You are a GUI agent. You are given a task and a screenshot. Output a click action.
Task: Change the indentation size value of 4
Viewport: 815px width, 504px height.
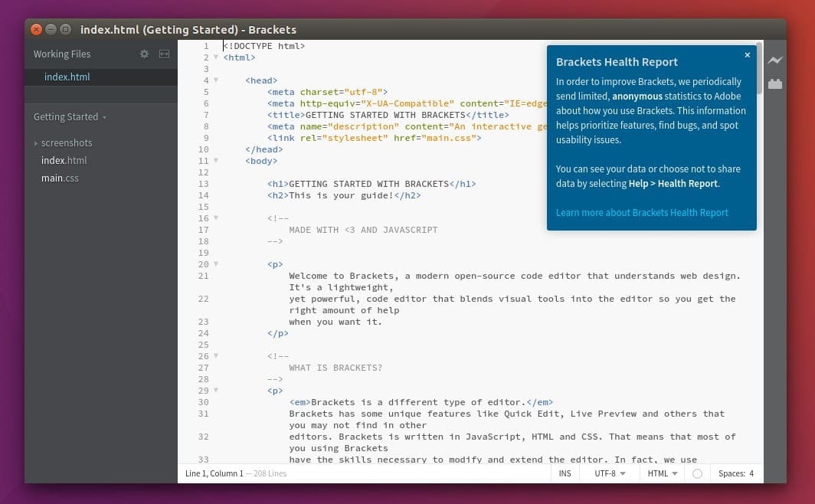tap(751, 473)
